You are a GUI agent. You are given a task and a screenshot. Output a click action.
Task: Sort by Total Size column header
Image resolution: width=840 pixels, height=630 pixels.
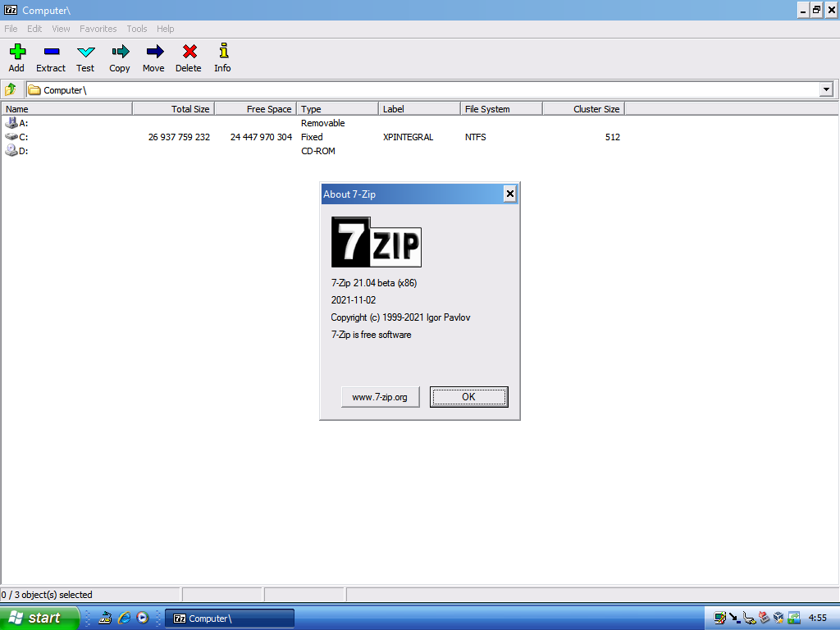click(174, 109)
